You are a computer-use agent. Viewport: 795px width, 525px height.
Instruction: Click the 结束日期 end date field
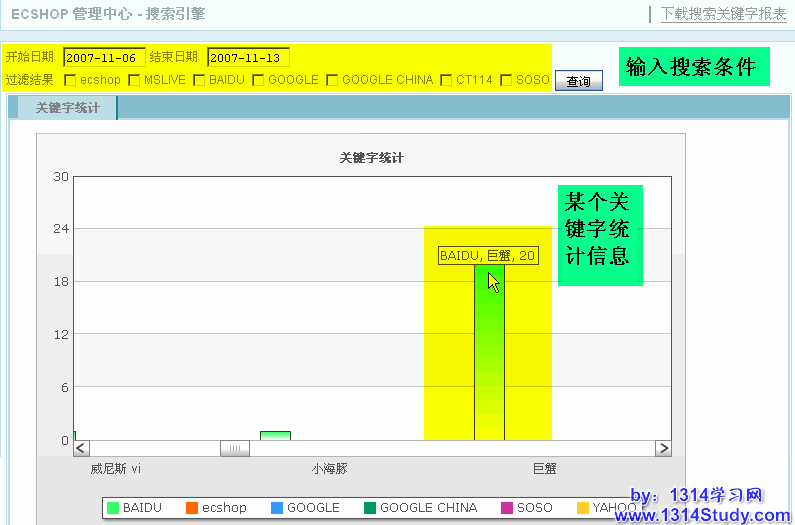[248, 57]
